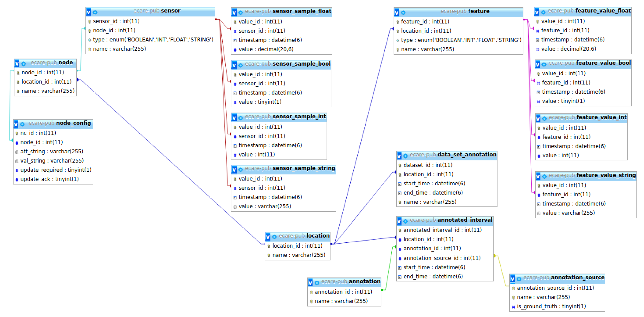
Task: Open gear options on location table
Action: pos(274,237)
